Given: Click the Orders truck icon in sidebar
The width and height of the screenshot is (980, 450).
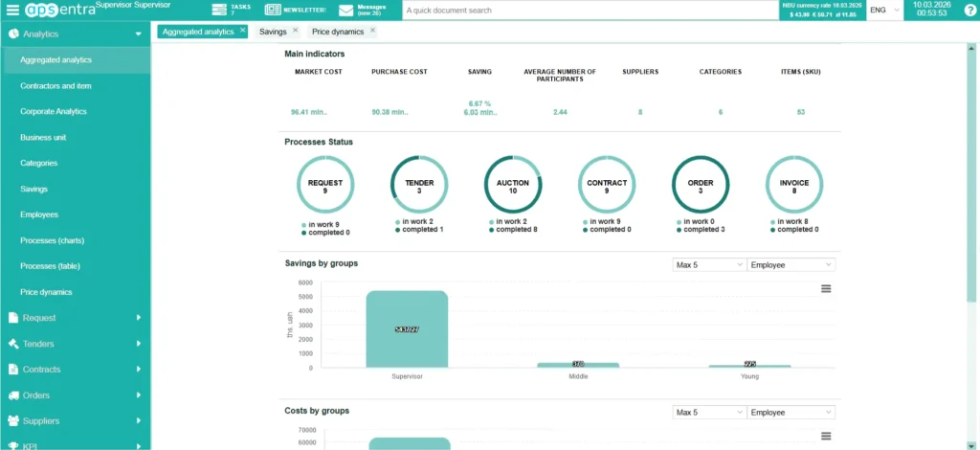Looking at the screenshot, I should [13, 395].
